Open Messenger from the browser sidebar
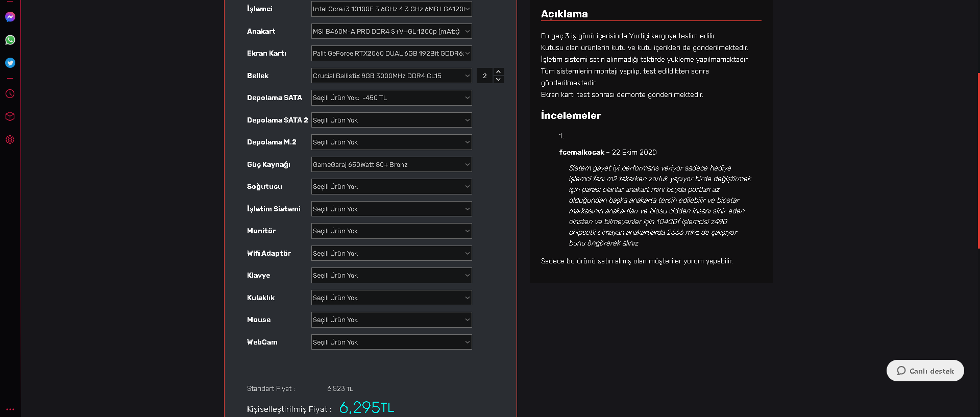Image resolution: width=980 pixels, height=417 pixels. [x=10, y=17]
